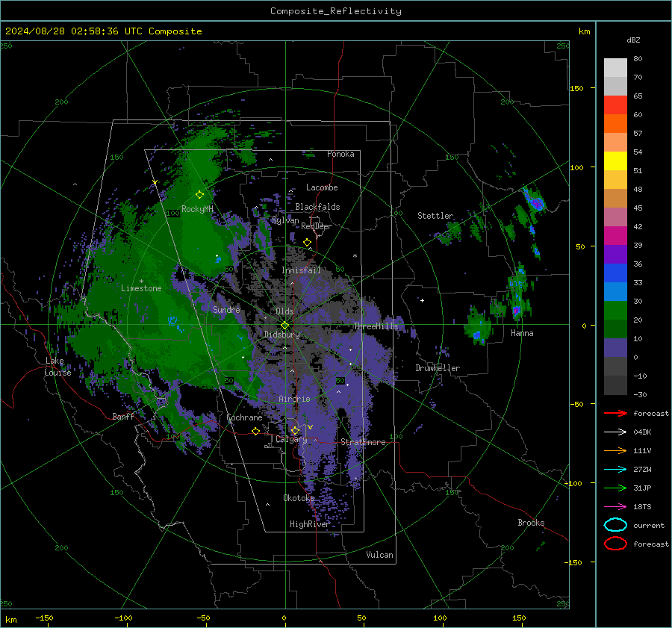Select the slate 10–0 dBZ swatch
This screenshot has width=672, height=628.
point(615,348)
